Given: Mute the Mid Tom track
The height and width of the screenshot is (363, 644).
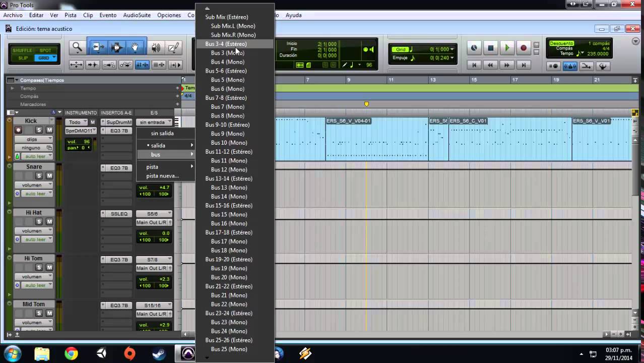Looking at the screenshot, I should coord(49,313).
